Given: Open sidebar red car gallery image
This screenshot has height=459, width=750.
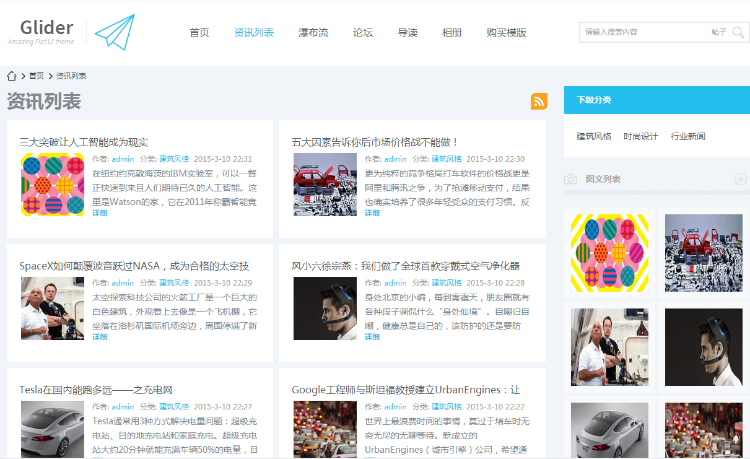Looking at the screenshot, I should point(704,253).
